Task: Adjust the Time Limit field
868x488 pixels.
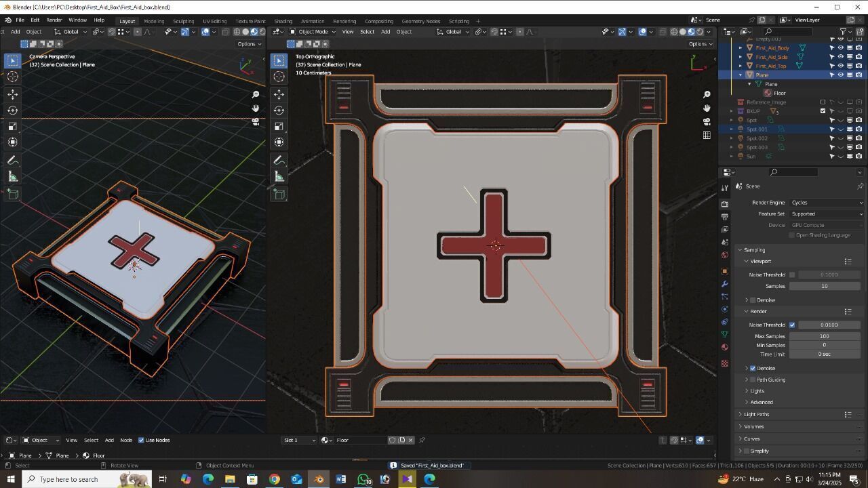Action: click(825, 354)
